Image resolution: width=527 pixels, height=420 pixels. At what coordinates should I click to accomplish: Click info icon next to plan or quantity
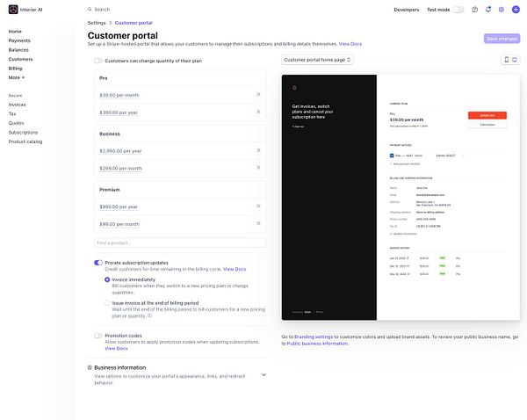point(150,315)
